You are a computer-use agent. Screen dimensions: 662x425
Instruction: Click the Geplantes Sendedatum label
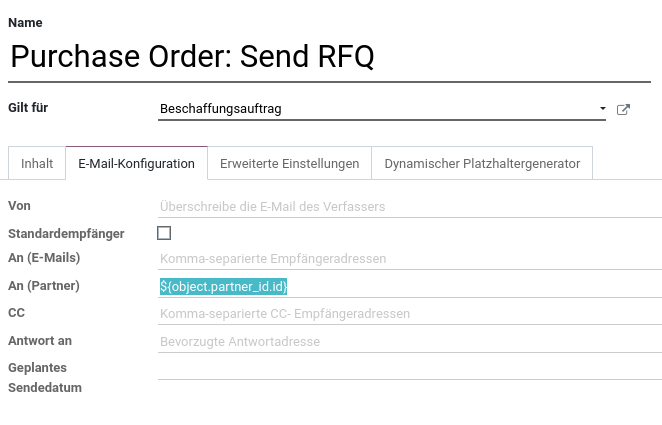point(45,377)
